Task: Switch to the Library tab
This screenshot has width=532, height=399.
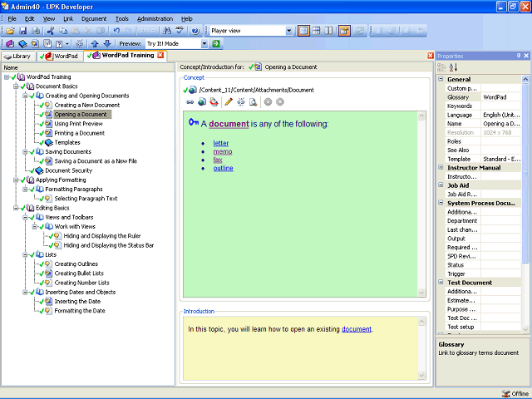Action: coord(17,57)
